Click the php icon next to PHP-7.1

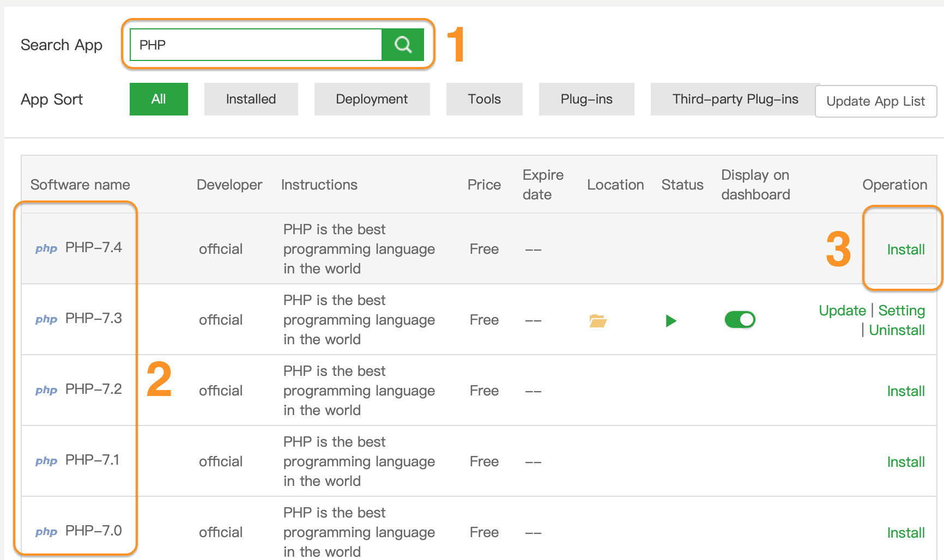point(46,461)
